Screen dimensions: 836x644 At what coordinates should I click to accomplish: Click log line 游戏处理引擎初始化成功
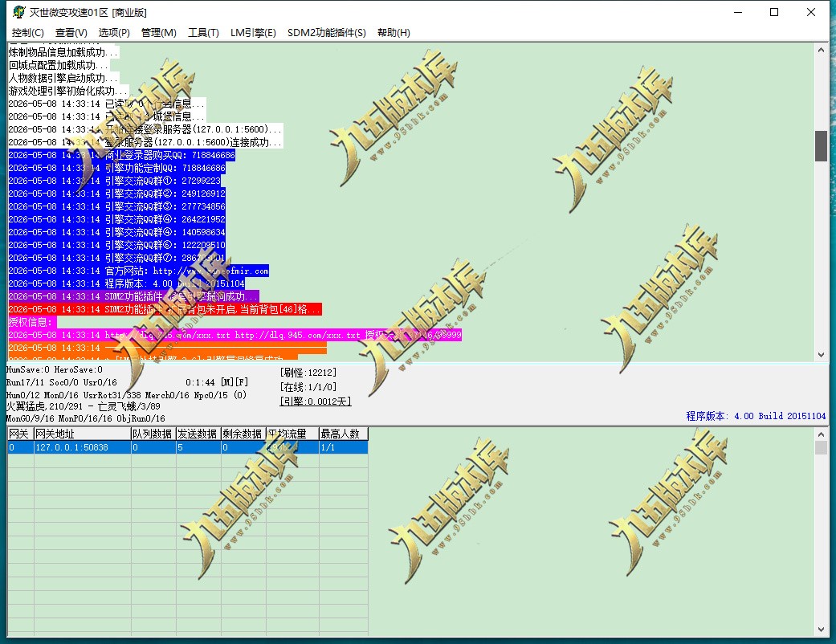click(68, 91)
